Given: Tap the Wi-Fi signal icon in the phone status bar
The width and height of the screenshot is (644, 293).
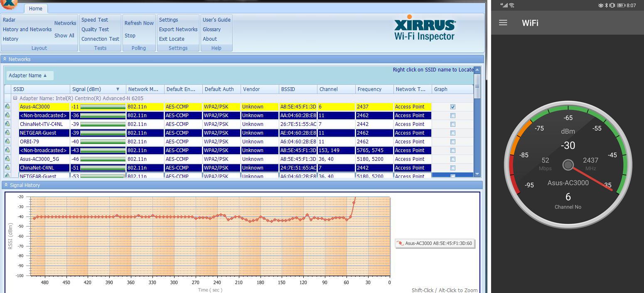Looking at the screenshot, I should click(x=511, y=5).
